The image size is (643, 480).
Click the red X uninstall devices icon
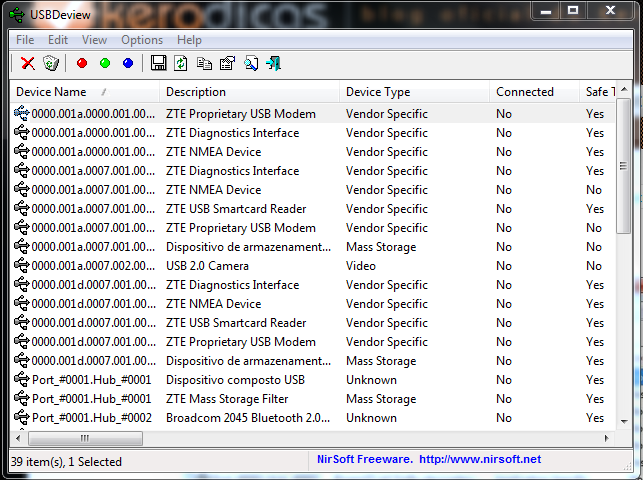click(x=27, y=64)
